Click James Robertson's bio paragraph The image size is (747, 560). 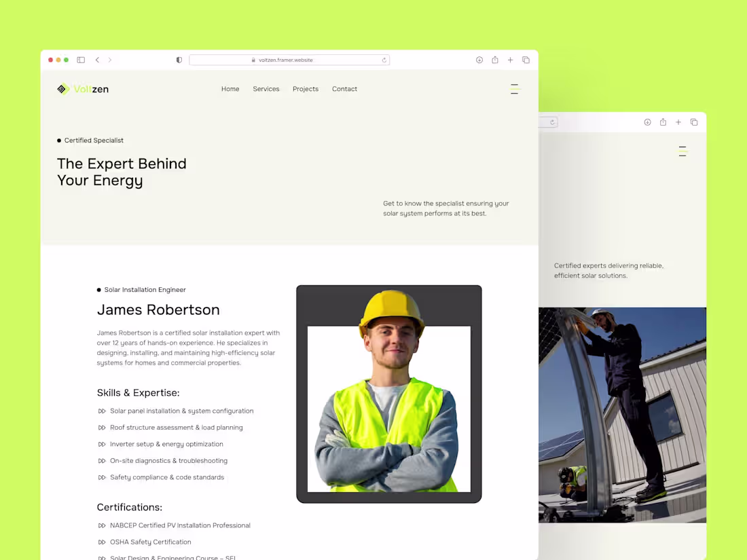188,348
